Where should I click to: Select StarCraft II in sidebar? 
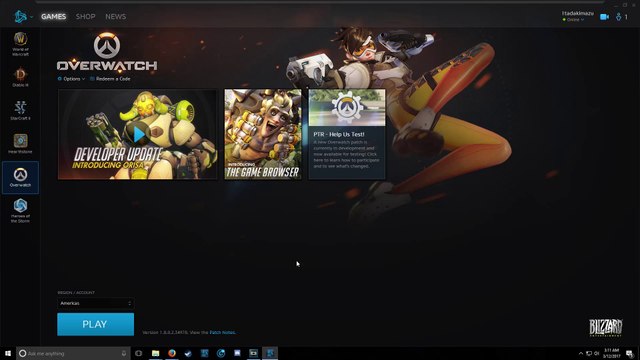(20, 111)
